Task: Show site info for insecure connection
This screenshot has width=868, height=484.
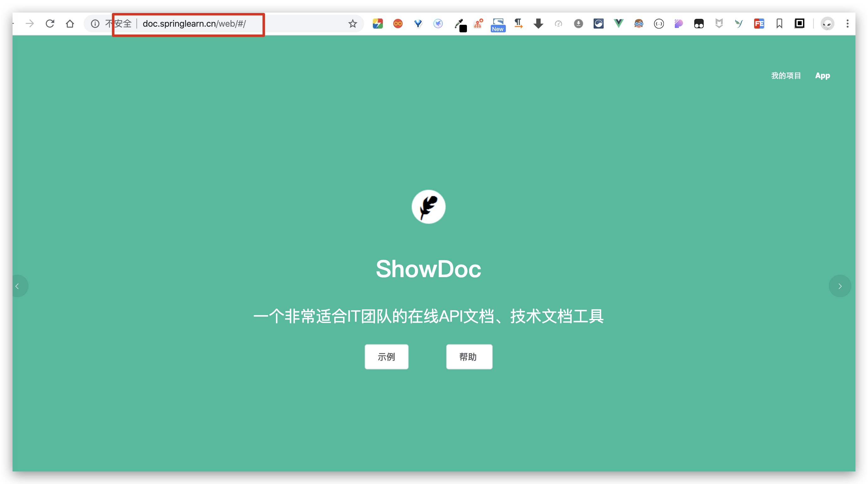Action: [x=95, y=24]
